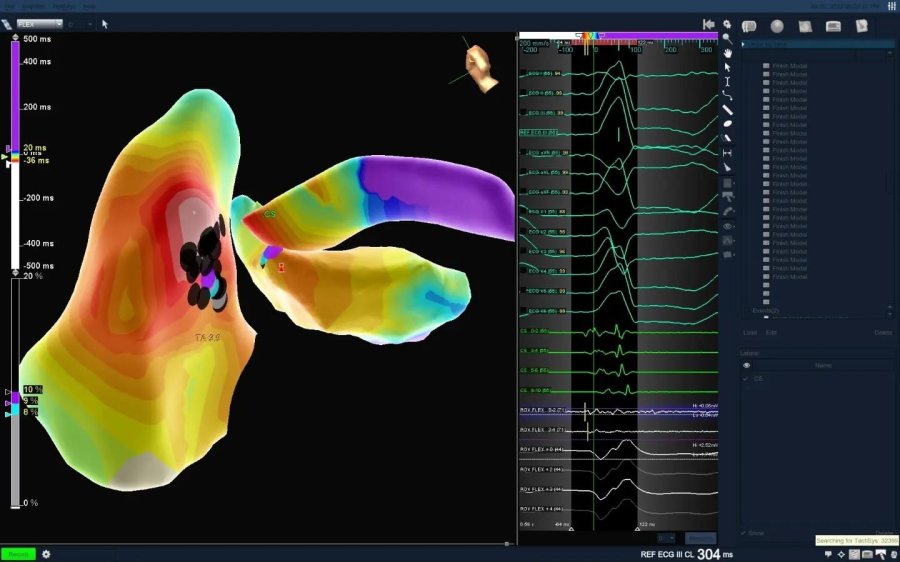The width and height of the screenshot is (900, 562).
Task: Select the magnifier zoom tool
Action: pyautogui.click(x=727, y=38)
